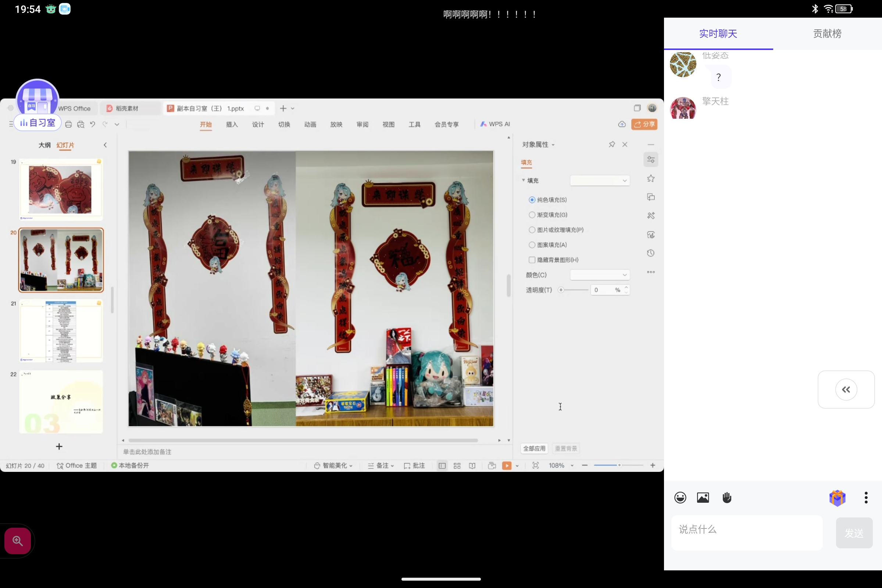
Task: Select 渐变填充 gradient fill option
Action: coord(548,215)
